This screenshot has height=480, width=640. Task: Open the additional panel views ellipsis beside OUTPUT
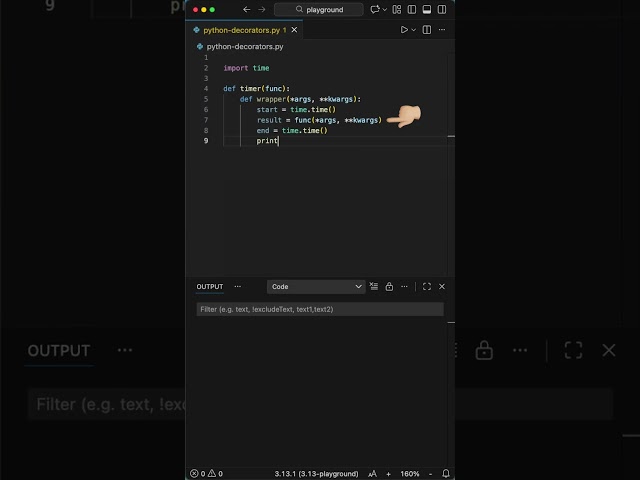[x=238, y=287]
